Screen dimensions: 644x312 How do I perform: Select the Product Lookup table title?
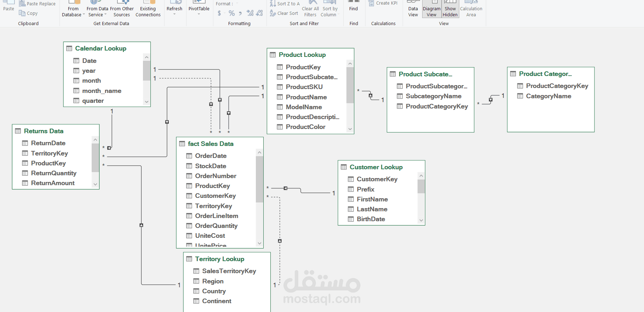(x=302, y=55)
